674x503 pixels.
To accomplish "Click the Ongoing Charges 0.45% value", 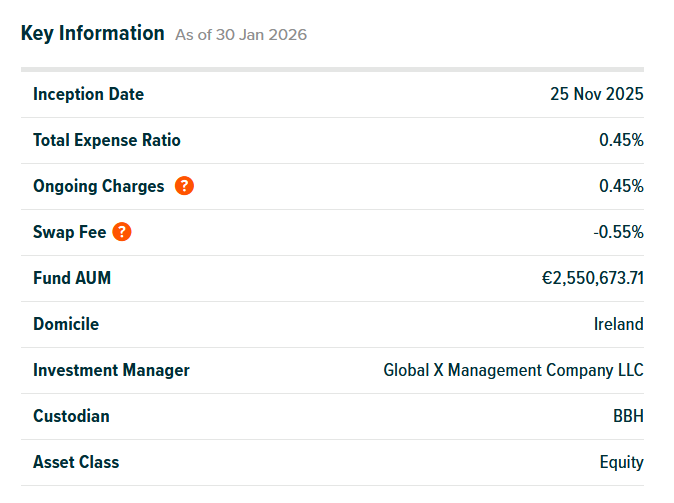I will coord(621,186).
